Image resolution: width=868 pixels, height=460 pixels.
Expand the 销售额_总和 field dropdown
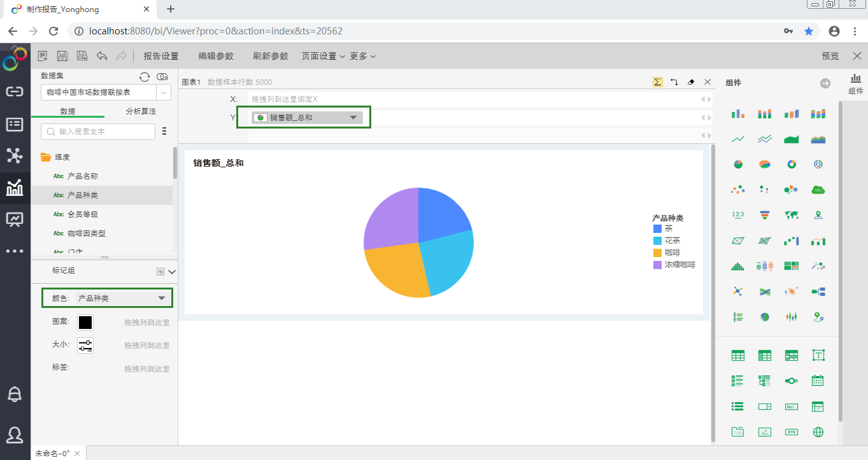[353, 118]
